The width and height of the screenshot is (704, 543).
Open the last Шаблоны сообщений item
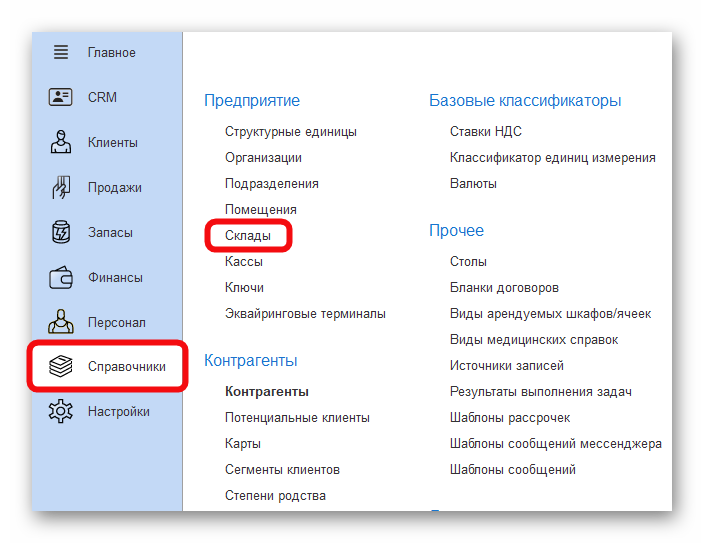(x=513, y=470)
